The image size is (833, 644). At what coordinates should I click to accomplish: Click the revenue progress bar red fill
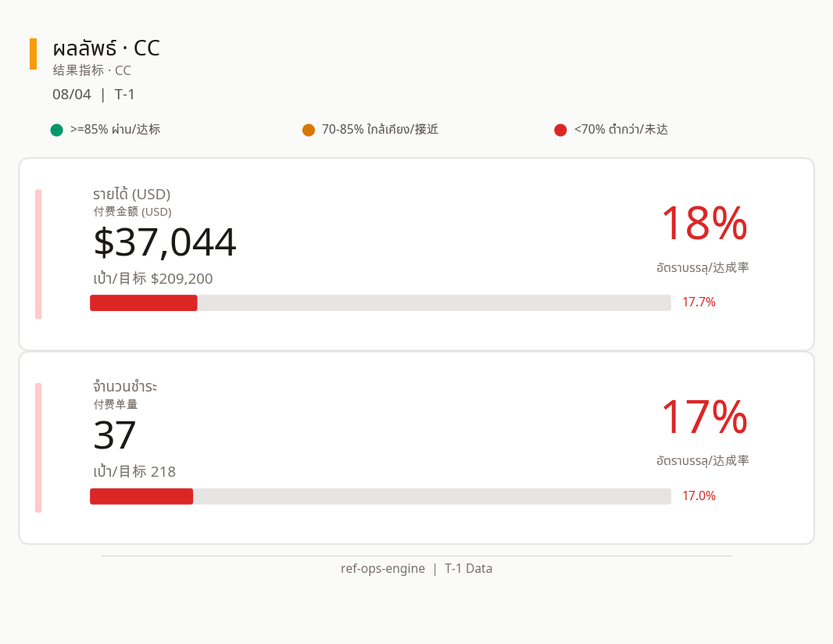click(144, 303)
